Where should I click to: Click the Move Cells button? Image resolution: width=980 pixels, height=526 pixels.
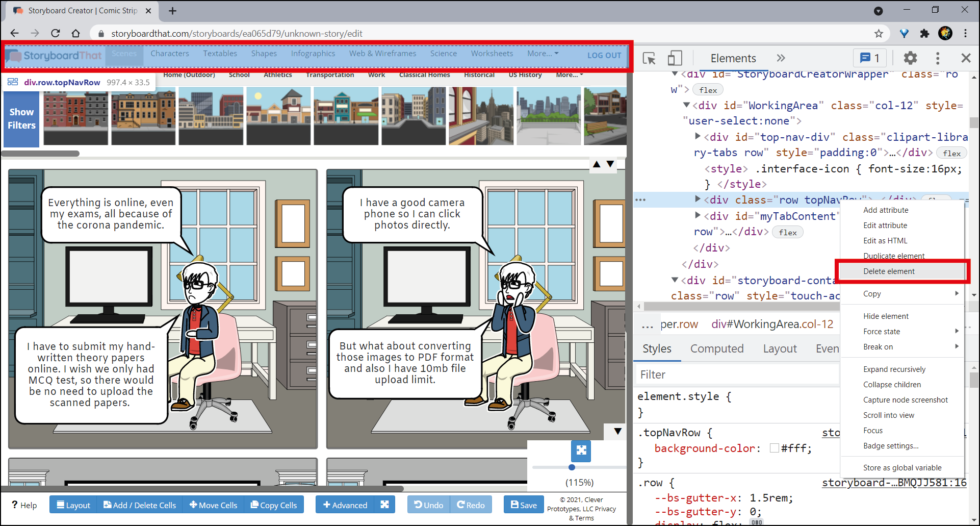213,505
